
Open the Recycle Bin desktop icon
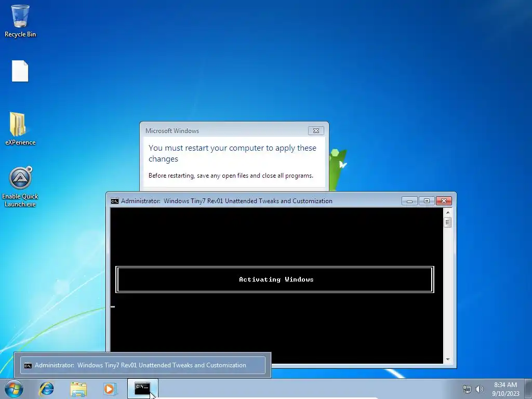(x=20, y=20)
